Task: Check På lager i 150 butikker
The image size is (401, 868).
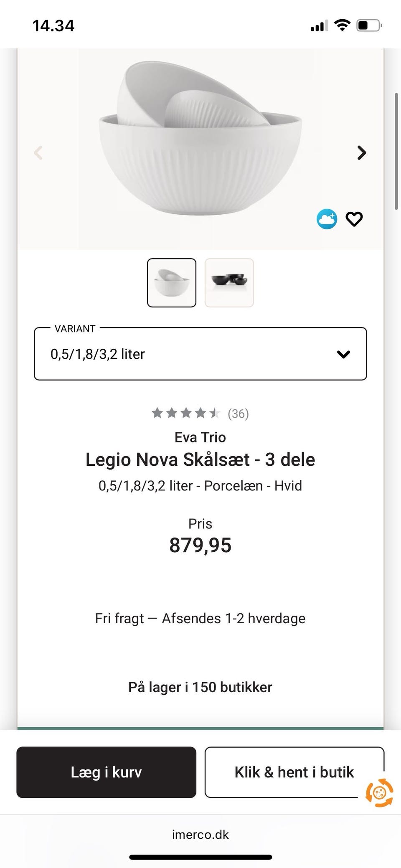Action: tap(200, 687)
